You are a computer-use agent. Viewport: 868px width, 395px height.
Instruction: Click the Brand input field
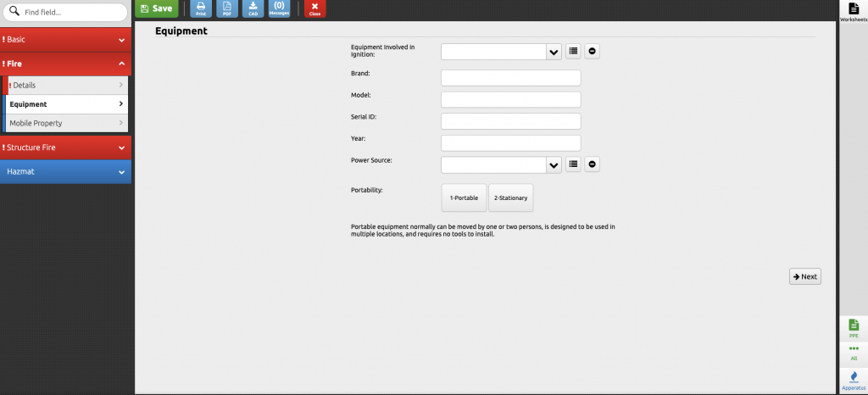[510, 78]
